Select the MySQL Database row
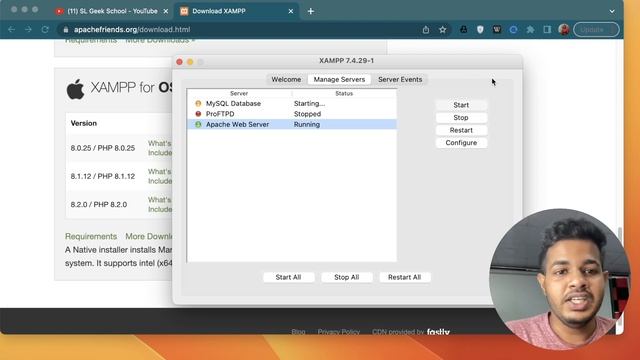Screen dimensions: 640x360 [291, 104]
